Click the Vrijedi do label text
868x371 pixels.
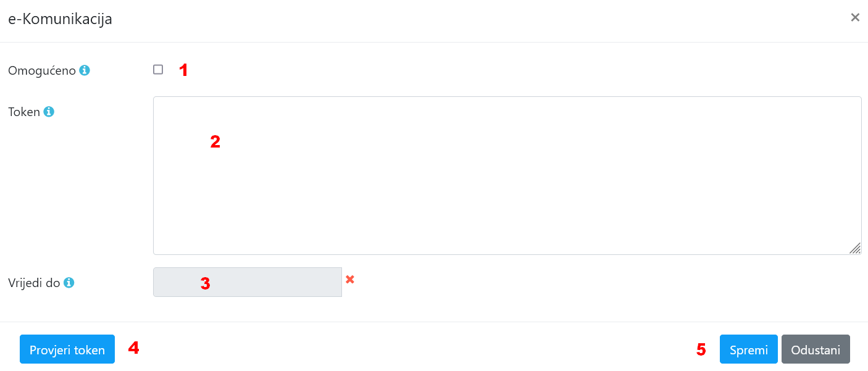coord(34,283)
